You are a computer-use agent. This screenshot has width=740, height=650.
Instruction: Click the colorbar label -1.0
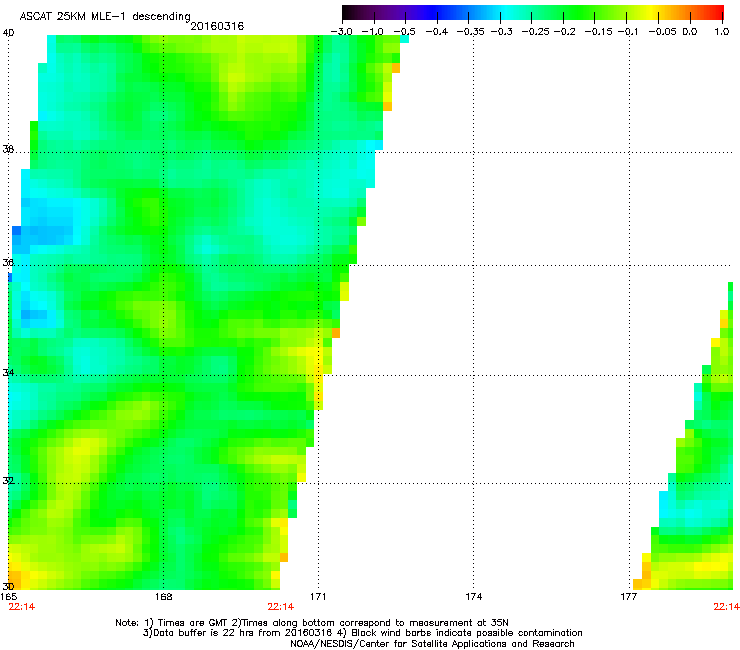coord(373,32)
